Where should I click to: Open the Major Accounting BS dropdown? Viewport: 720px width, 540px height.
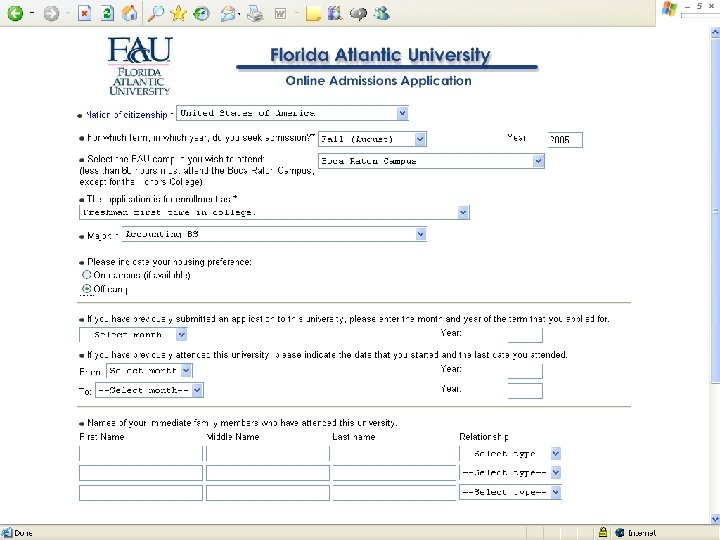274,234
